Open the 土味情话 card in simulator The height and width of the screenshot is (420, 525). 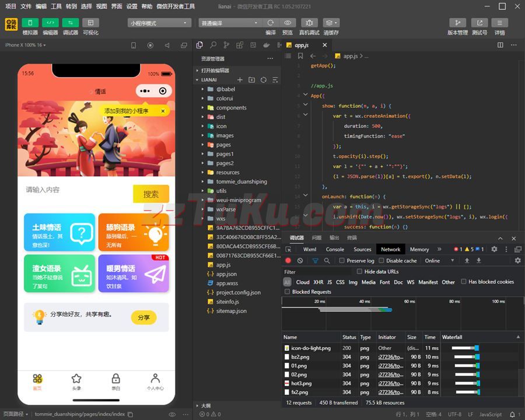pos(60,232)
